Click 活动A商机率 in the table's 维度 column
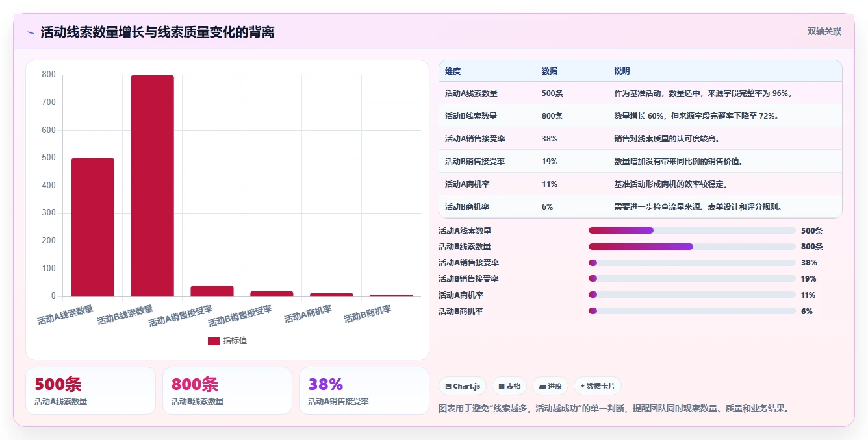The height and width of the screenshot is (440, 868). [467, 184]
